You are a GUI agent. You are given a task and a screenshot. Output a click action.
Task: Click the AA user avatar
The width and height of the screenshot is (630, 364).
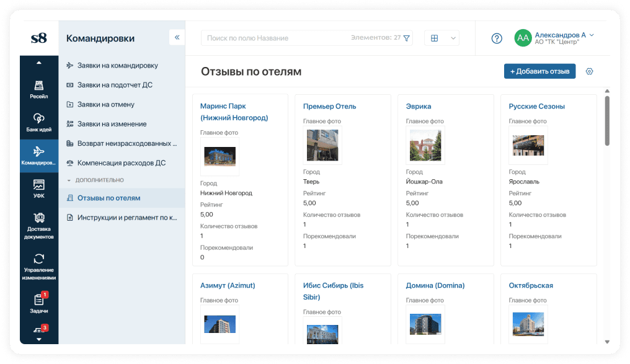click(x=523, y=38)
